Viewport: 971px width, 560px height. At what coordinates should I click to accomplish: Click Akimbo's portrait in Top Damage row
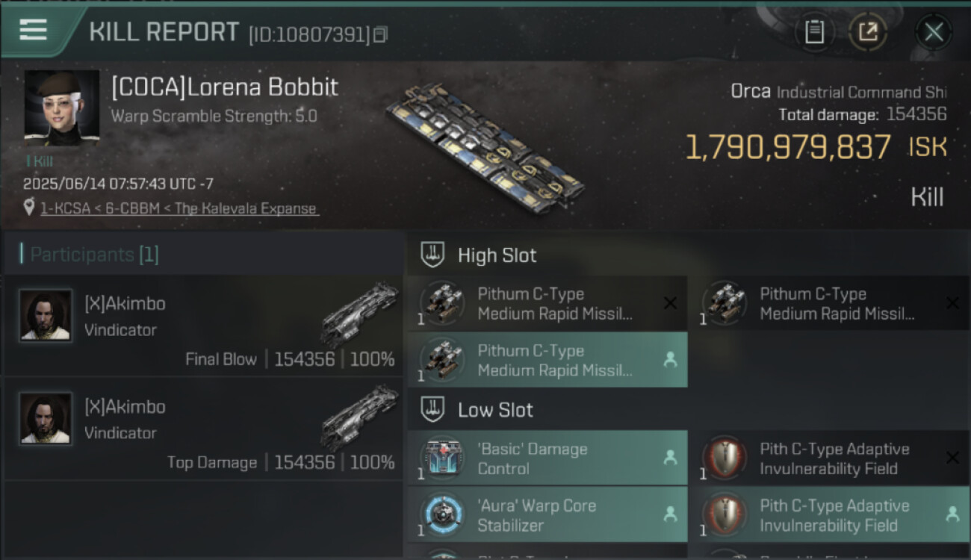[x=46, y=418]
